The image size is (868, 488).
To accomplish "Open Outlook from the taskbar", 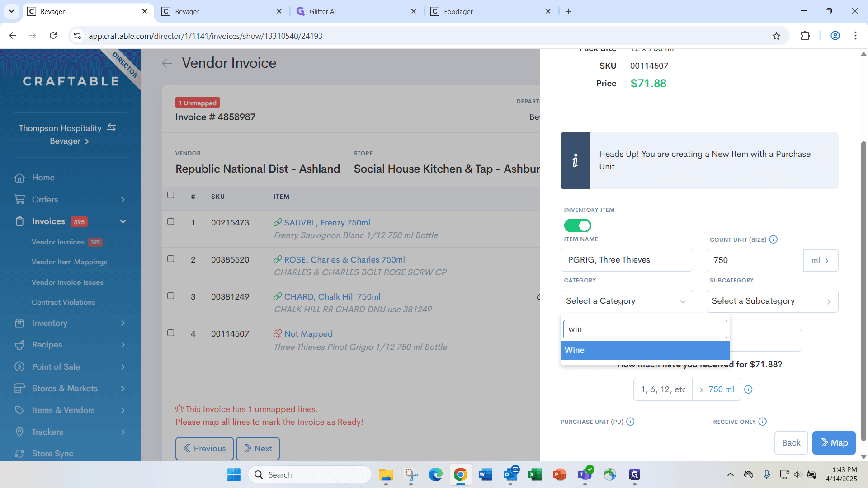I will coord(510,474).
